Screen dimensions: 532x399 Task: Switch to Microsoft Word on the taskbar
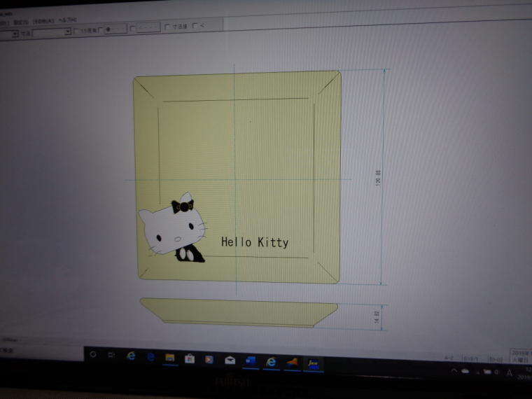coord(251,361)
